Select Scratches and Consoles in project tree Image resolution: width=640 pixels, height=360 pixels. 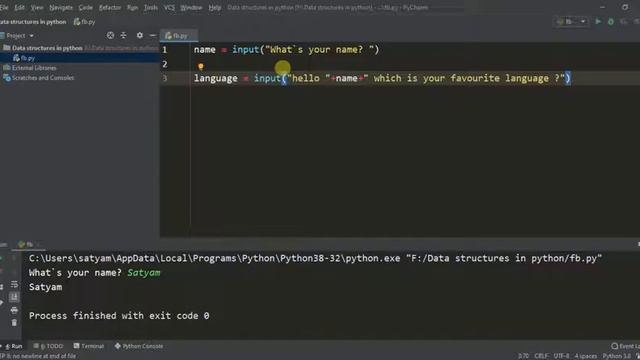(x=39, y=78)
